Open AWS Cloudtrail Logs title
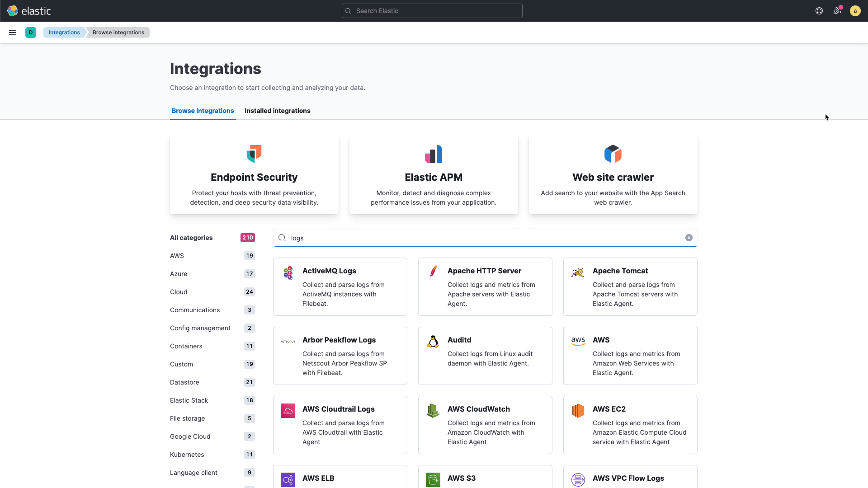The width and height of the screenshot is (868, 488). coord(338,409)
